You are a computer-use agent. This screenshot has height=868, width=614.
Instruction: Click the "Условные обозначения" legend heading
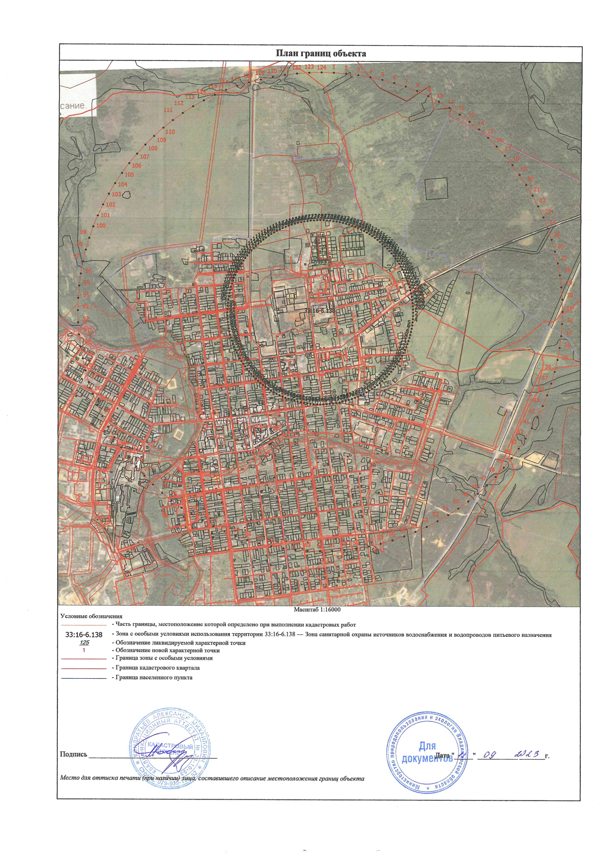pos(91,616)
